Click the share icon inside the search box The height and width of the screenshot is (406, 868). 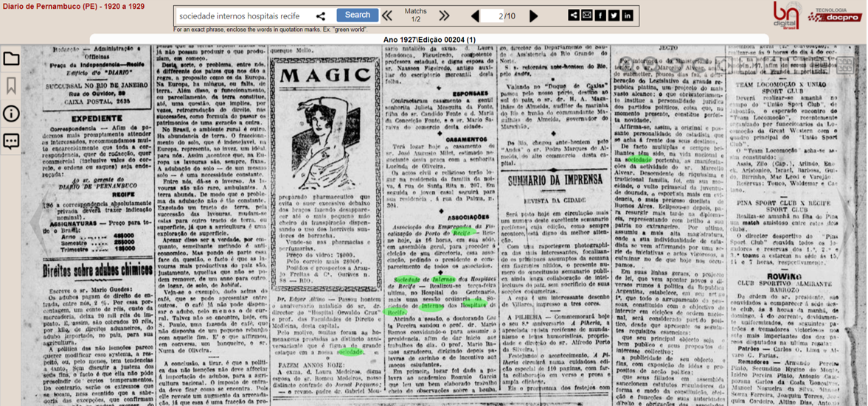[x=321, y=16]
